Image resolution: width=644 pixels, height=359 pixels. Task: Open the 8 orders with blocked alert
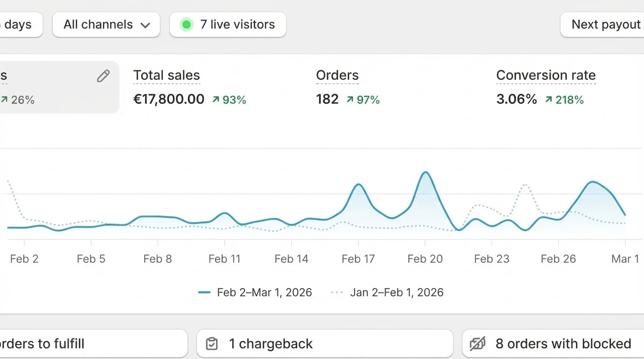pos(552,343)
